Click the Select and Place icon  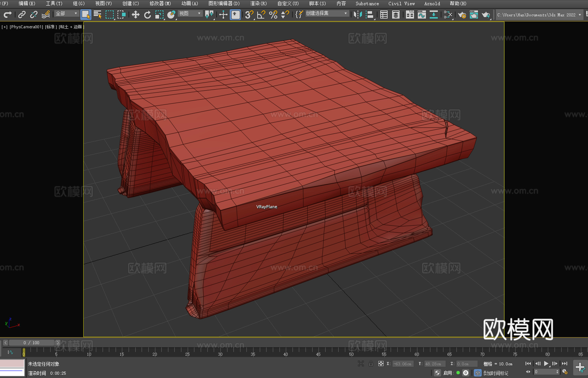(x=171, y=14)
